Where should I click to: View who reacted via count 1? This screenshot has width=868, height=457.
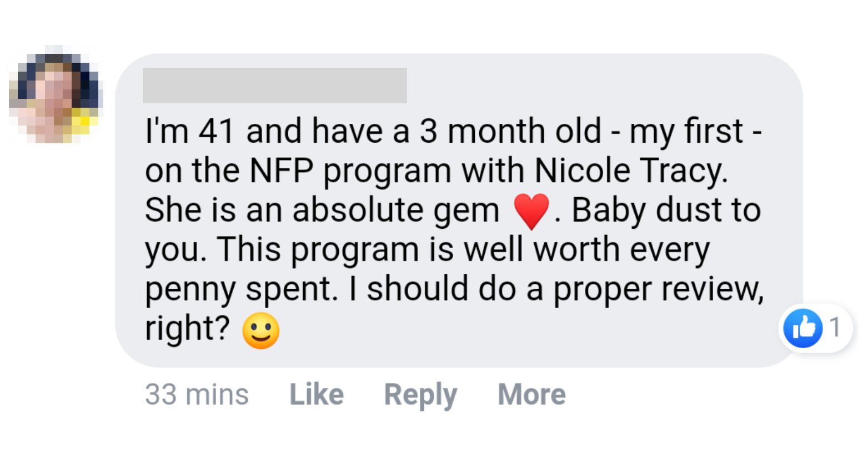click(x=835, y=328)
